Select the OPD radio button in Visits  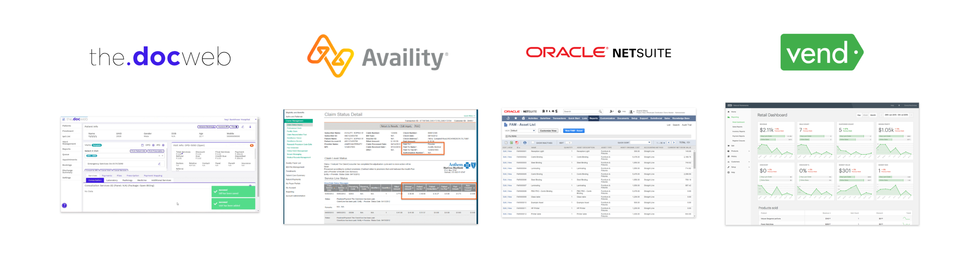click(153, 145)
